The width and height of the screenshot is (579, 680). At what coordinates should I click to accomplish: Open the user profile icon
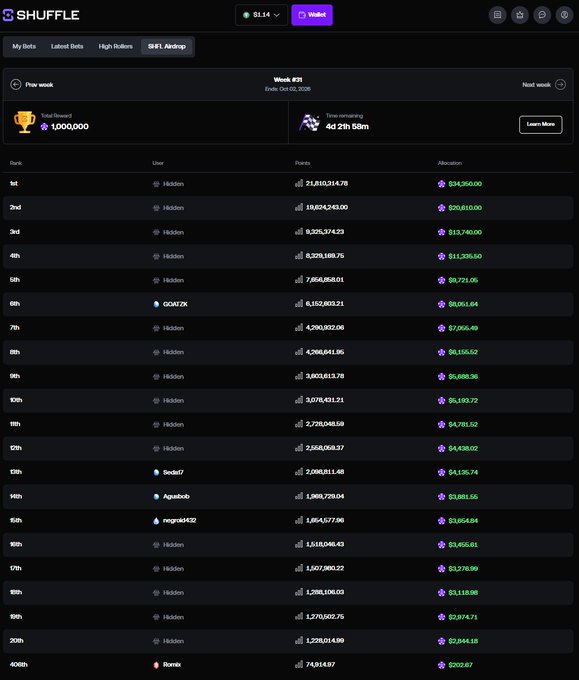(x=564, y=15)
